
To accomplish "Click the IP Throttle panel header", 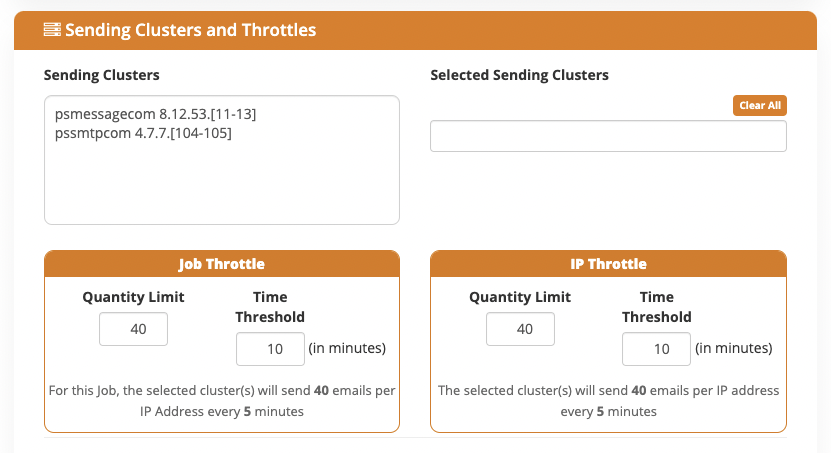I will coord(608,264).
